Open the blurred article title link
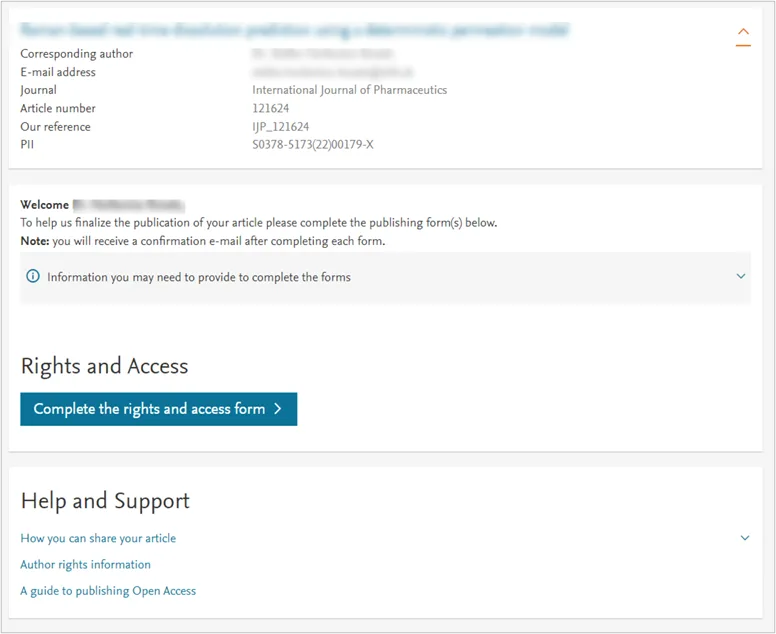 pyautogui.click(x=294, y=31)
